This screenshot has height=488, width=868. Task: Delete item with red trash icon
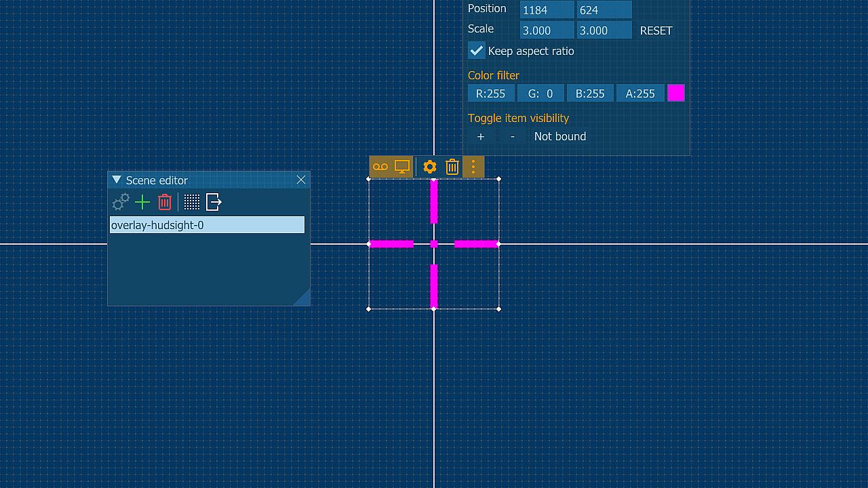pos(165,202)
